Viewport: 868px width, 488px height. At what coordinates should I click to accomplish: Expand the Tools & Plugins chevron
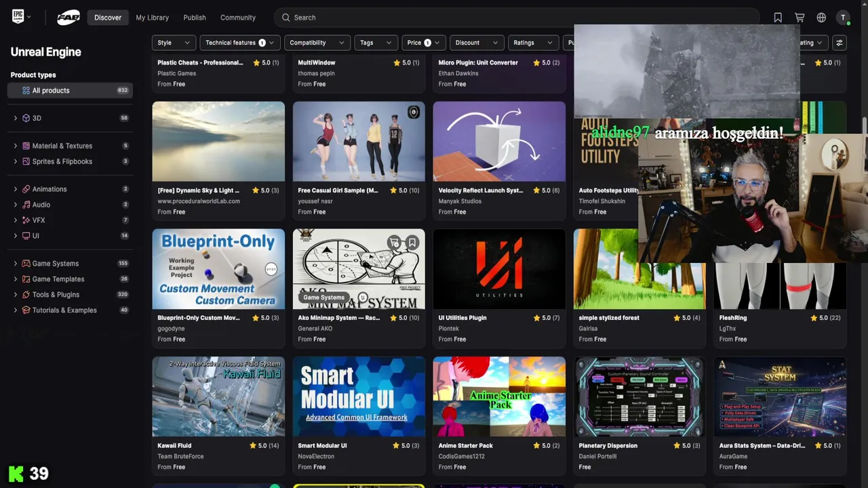(16, 295)
